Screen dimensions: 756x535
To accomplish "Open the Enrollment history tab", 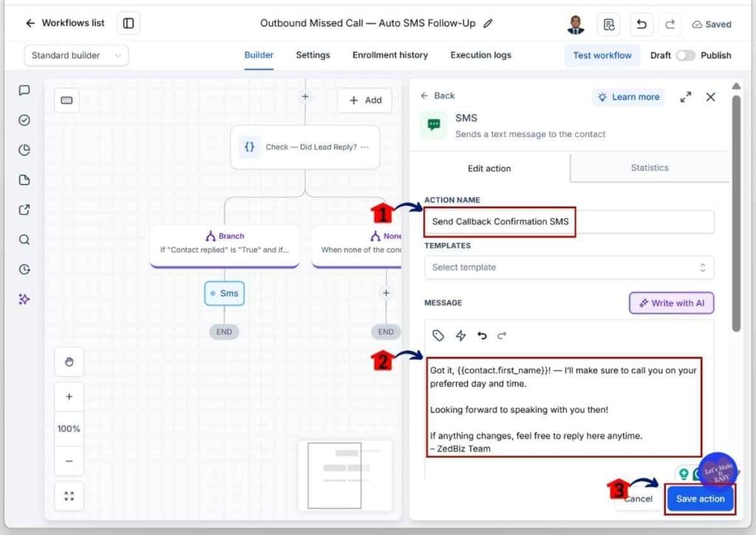I will (x=390, y=55).
